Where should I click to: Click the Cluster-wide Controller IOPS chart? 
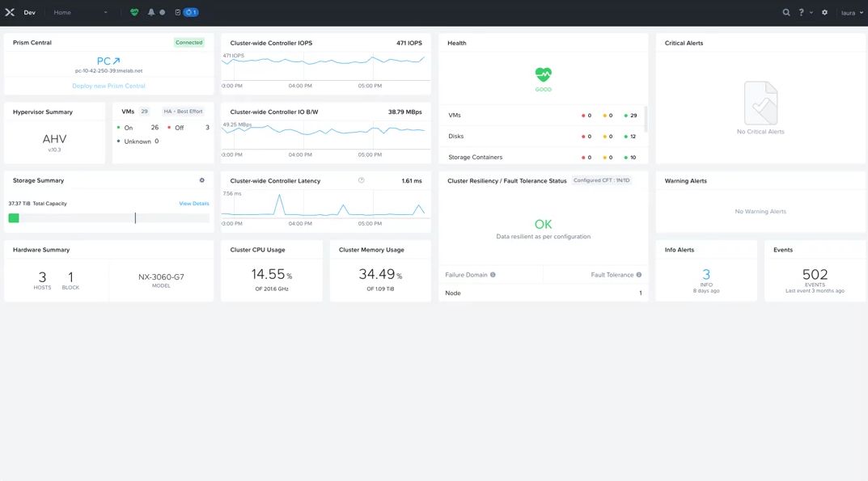coord(325,66)
